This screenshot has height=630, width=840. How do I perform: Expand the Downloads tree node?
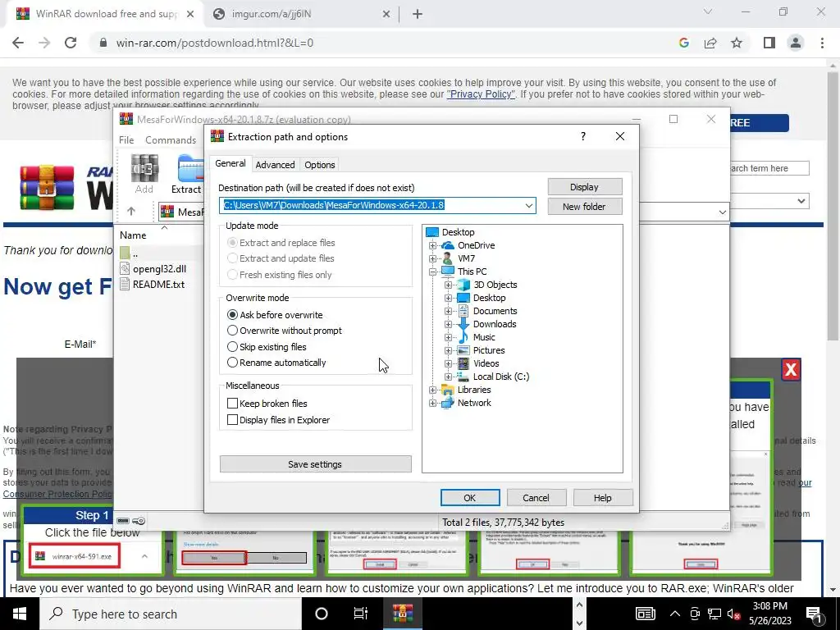tap(449, 324)
